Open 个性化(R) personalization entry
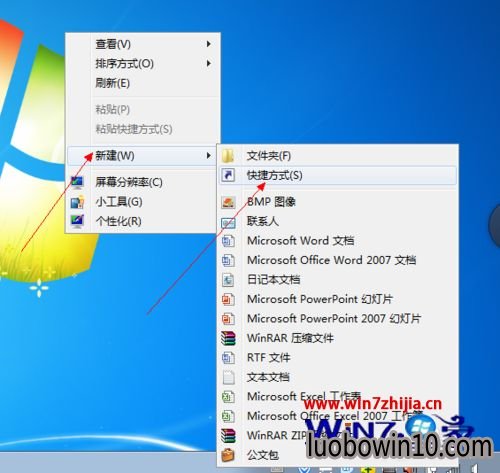 pyautogui.click(x=143, y=221)
